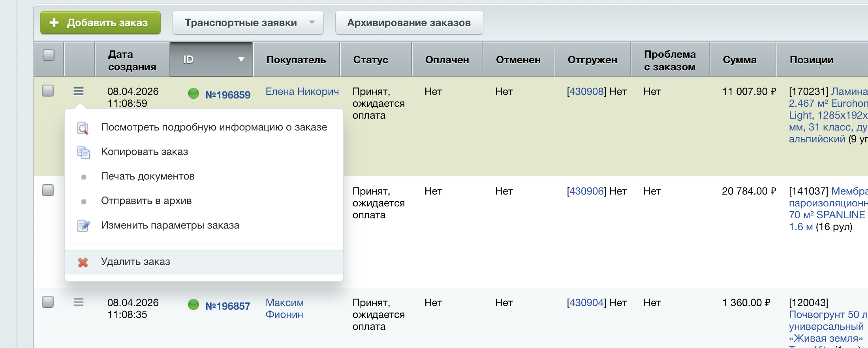Open order link №196857
The height and width of the screenshot is (348, 868).
pyautogui.click(x=228, y=306)
